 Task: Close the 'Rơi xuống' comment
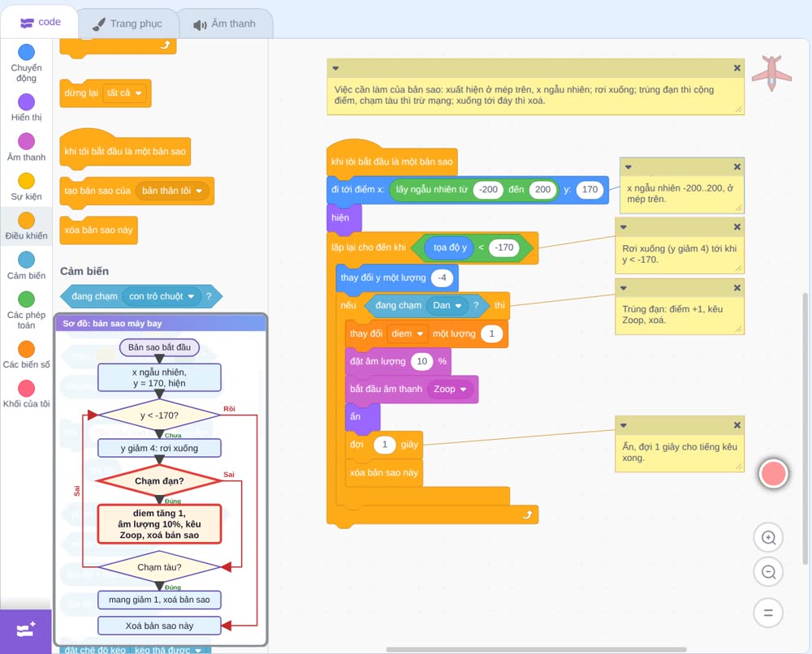point(737,226)
